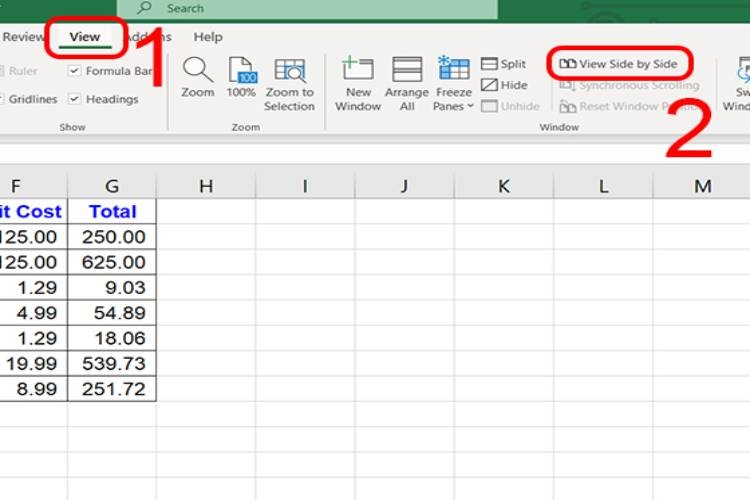Click the Unhide window option

(x=510, y=106)
